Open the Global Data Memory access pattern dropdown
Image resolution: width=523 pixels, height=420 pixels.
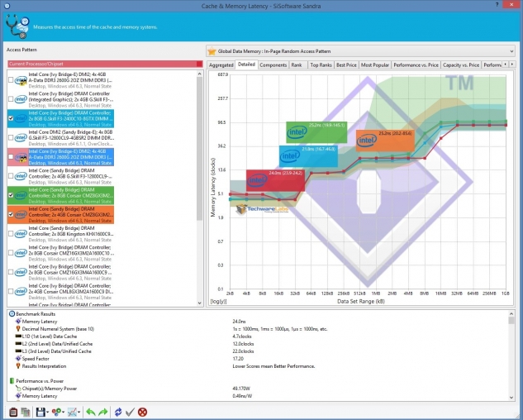click(360, 51)
